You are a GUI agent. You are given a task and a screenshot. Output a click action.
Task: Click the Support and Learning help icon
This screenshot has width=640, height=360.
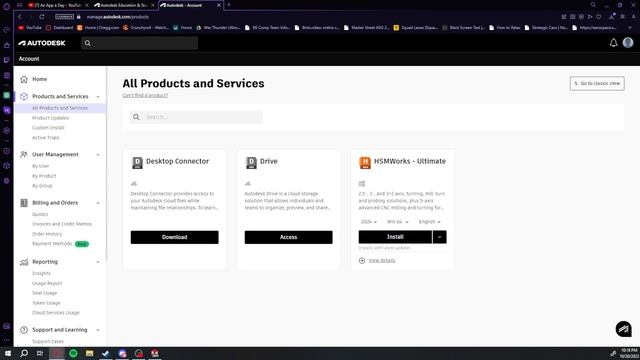24,330
